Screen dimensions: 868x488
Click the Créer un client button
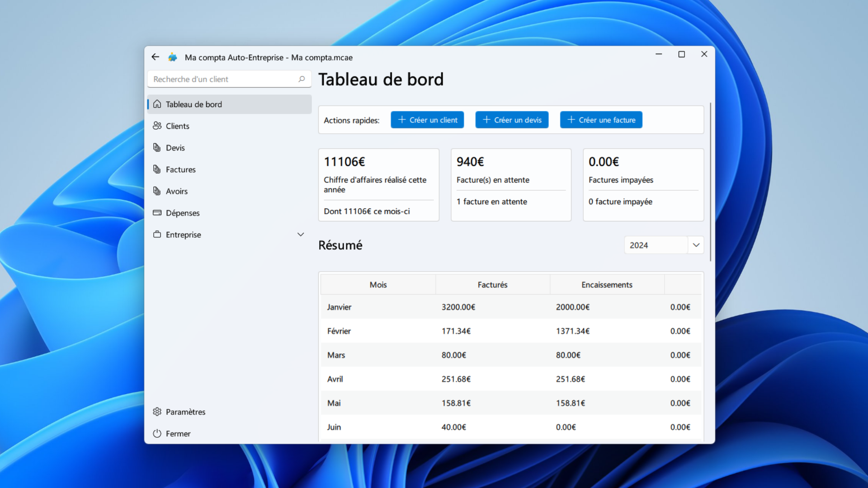[427, 119]
